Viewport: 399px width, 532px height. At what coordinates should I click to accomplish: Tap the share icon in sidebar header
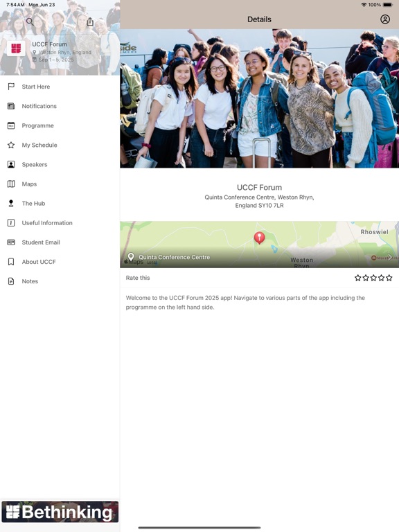90,21
